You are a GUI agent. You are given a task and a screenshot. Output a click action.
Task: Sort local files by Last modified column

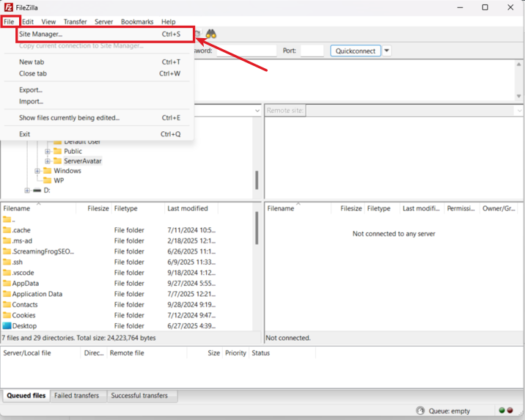tap(191, 208)
